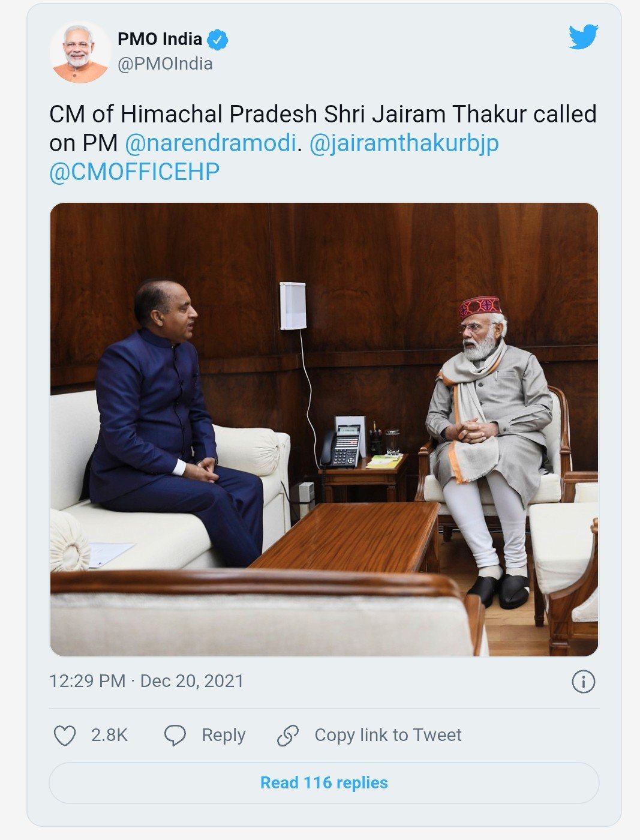Click the blue verified badge
Viewport: 640px width, 840px height.
point(217,40)
